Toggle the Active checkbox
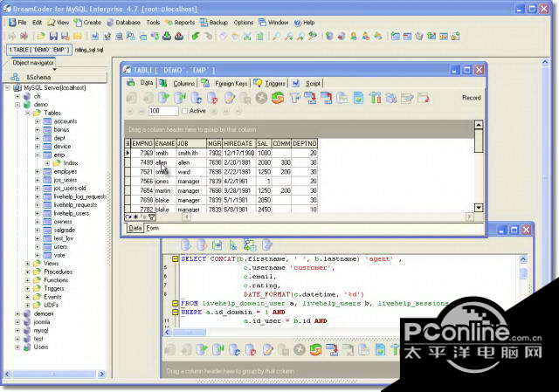Screen dimensions: 559x392 (x=184, y=111)
